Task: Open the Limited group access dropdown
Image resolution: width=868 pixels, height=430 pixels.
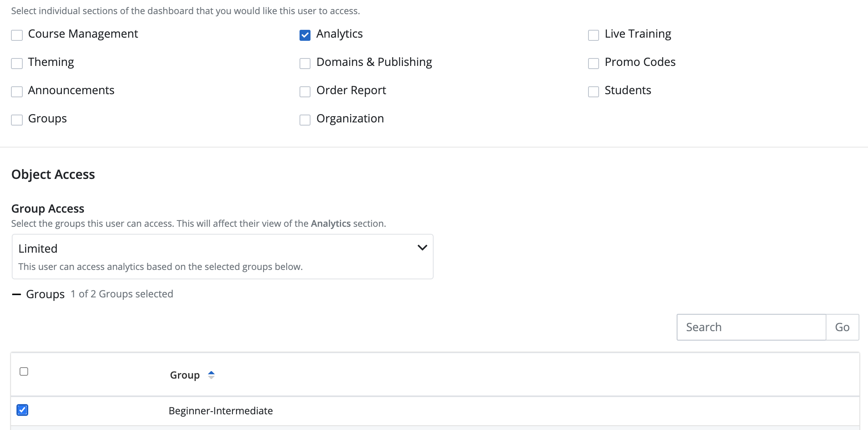Action: point(222,257)
